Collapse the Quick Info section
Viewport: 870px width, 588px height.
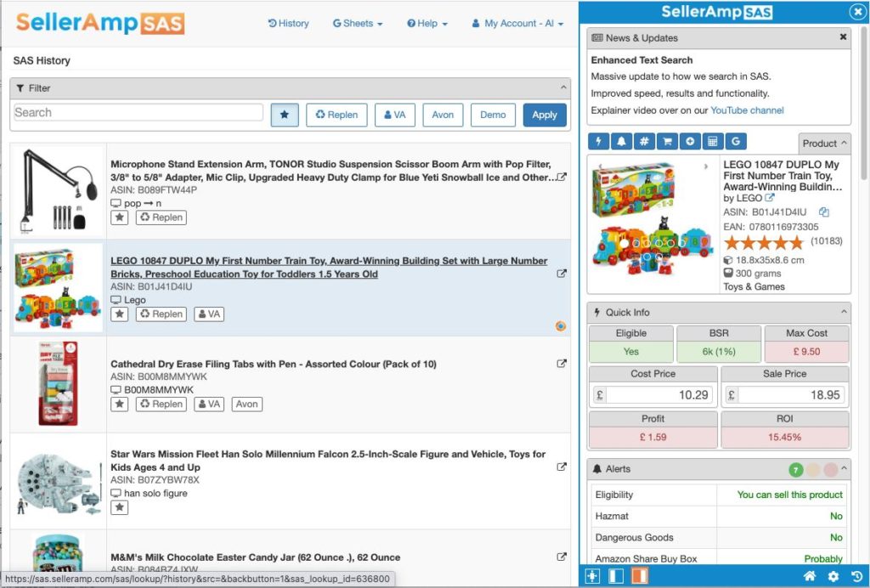(x=844, y=312)
